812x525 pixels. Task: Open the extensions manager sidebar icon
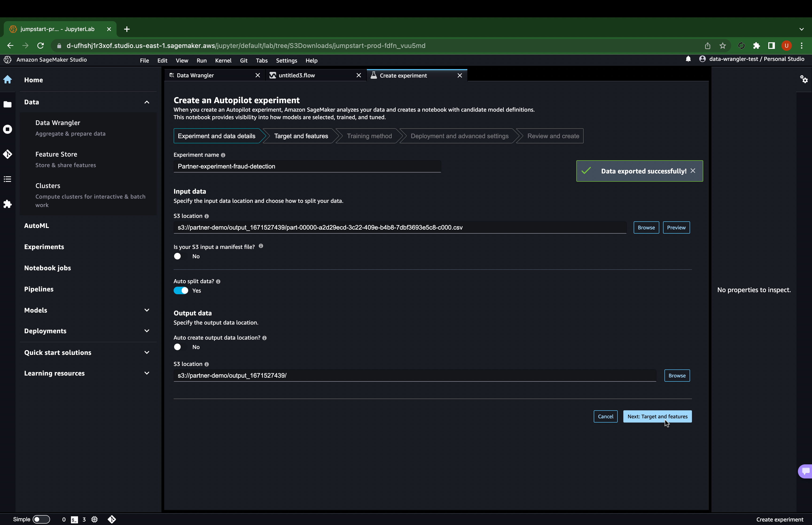[x=8, y=204]
